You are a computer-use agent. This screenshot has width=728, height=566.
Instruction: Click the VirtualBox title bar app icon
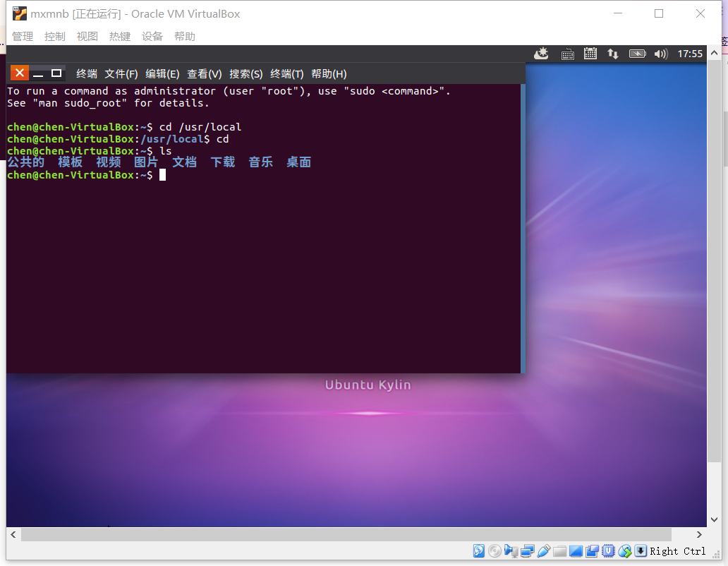click(20, 13)
